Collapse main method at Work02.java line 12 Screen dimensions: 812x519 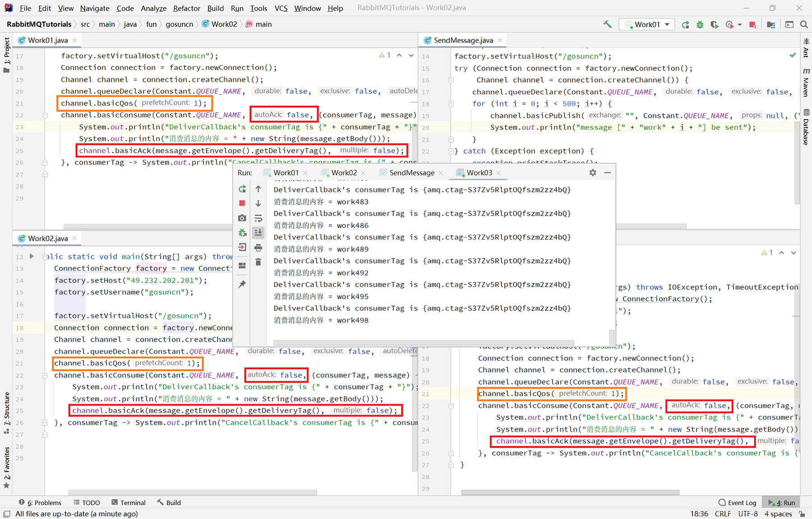pyautogui.click(x=45, y=257)
